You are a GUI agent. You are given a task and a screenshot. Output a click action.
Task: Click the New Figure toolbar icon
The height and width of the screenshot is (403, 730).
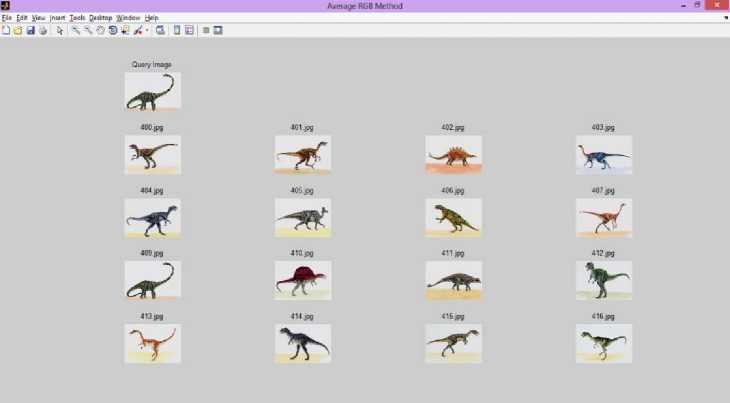(6, 30)
